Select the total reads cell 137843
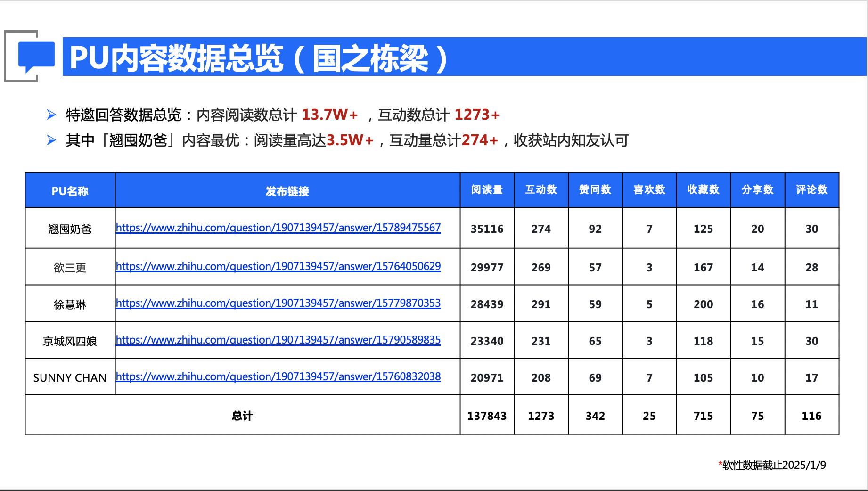 click(487, 416)
